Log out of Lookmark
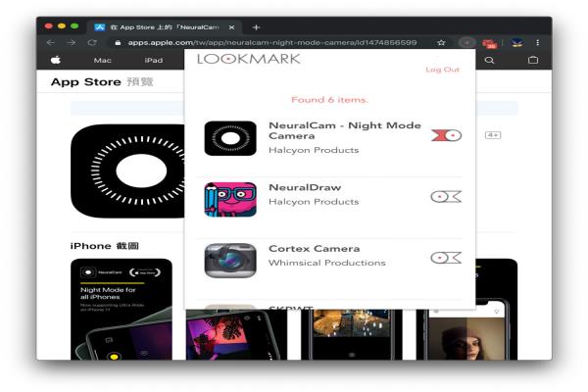The image size is (588, 392). click(x=443, y=70)
